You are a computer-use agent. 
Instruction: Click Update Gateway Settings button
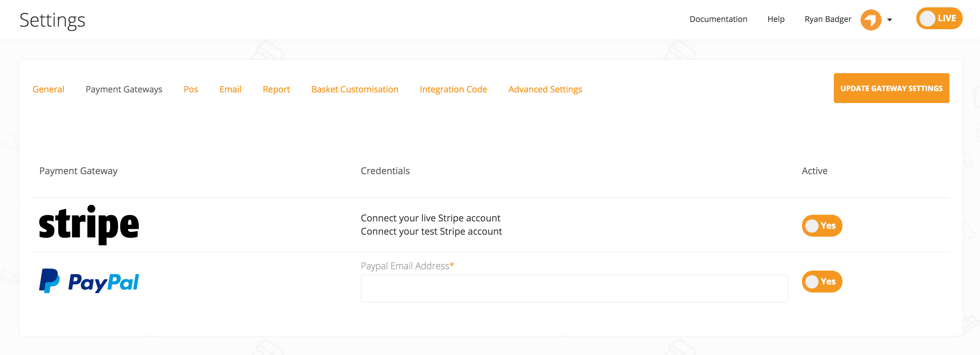pyautogui.click(x=891, y=88)
